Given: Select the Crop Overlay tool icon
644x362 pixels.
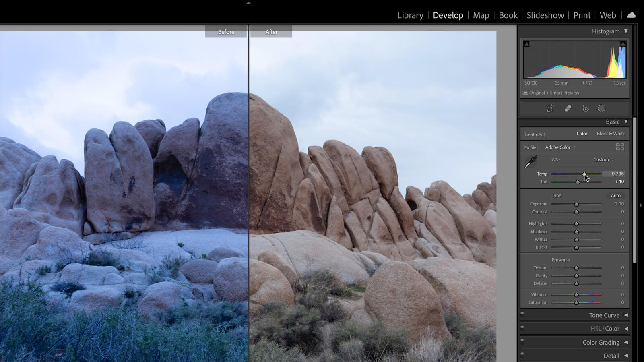Looking at the screenshot, I should coord(550,109).
